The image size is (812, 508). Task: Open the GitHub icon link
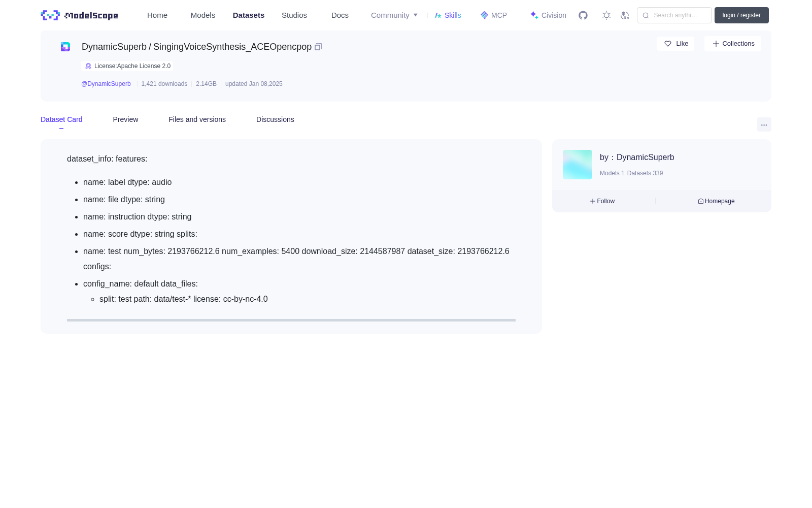(x=583, y=15)
